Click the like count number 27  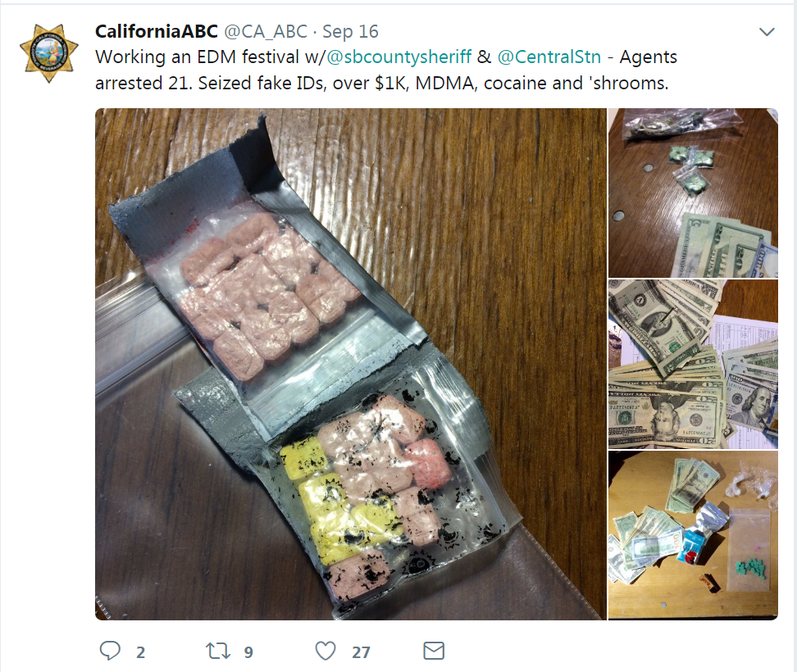[361, 652]
